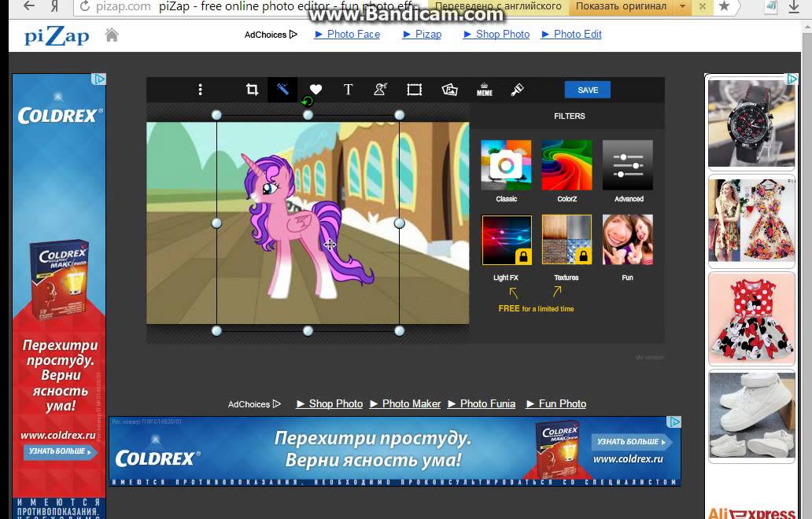The image size is (812, 519).
Task: Click the SAVE button
Action: tap(587, 90)
